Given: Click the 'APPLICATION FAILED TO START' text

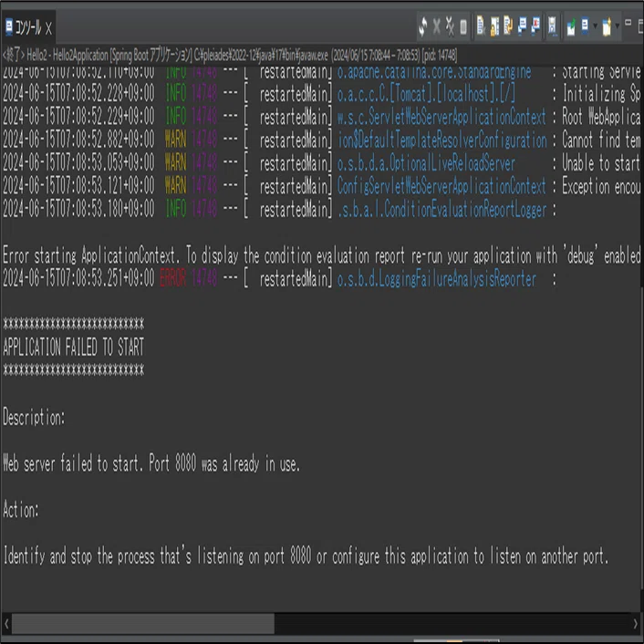Looking at the screenshot, I should (74, 347).
